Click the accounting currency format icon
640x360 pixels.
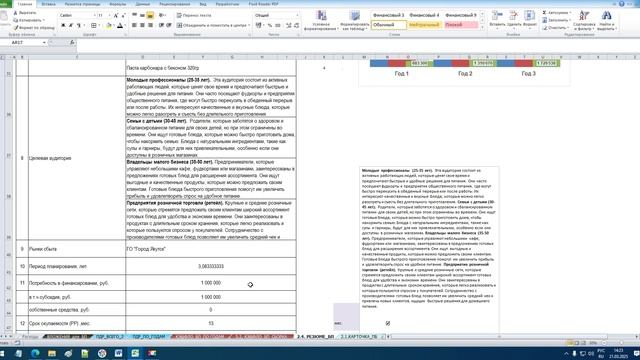258,25
